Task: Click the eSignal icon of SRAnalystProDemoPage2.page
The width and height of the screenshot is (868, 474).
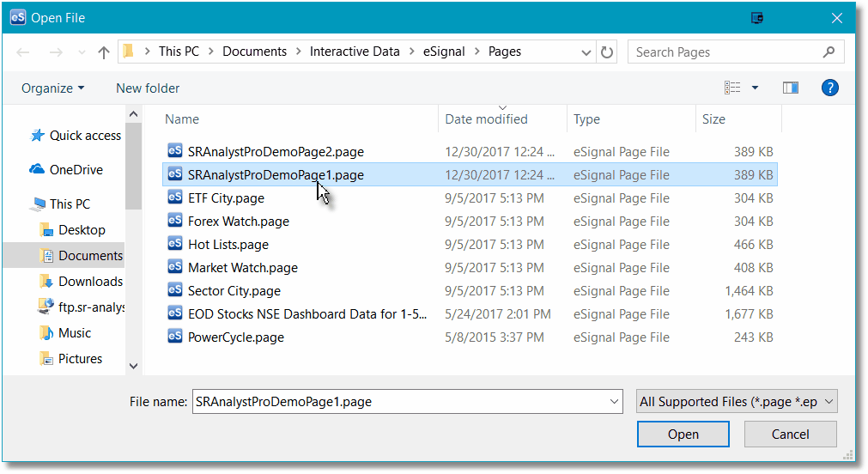Action: tap(175, 150)
